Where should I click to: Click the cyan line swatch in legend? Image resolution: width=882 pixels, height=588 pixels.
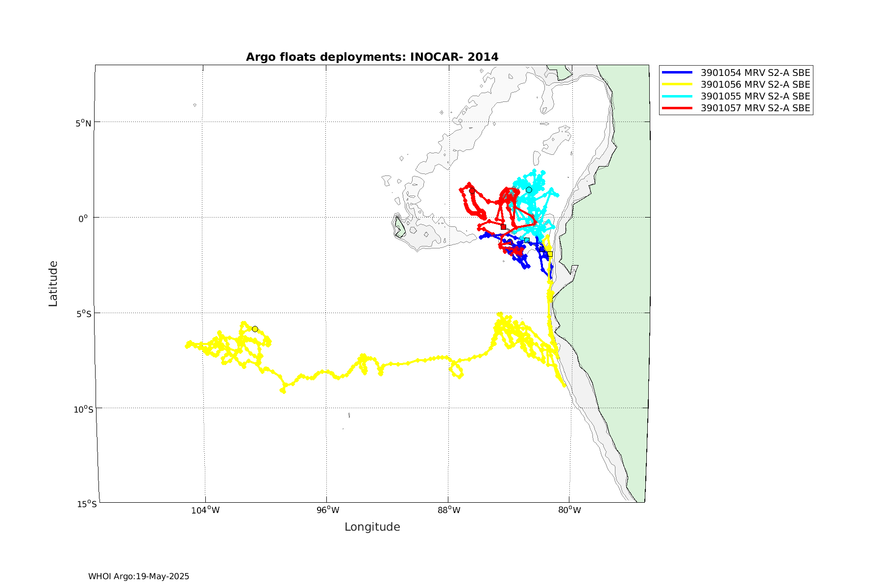[x=677, y=96]
